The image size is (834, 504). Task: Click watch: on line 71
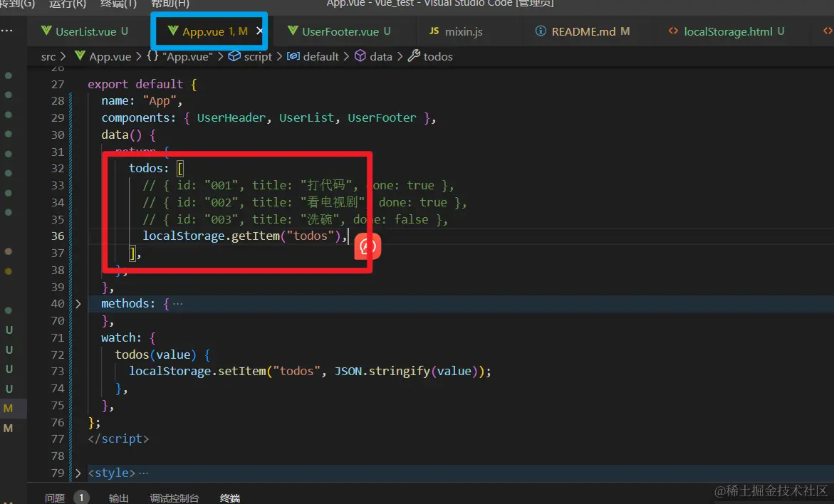[121, 337]
